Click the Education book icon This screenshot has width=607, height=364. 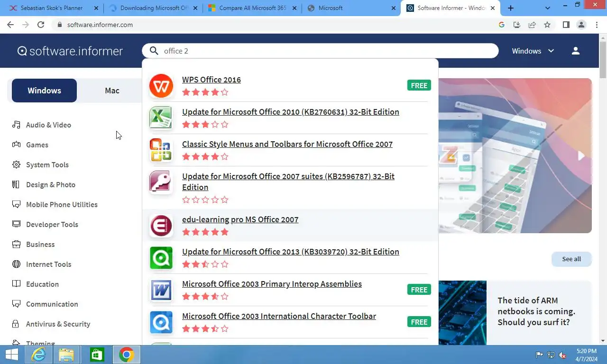(x=17, y=284)
